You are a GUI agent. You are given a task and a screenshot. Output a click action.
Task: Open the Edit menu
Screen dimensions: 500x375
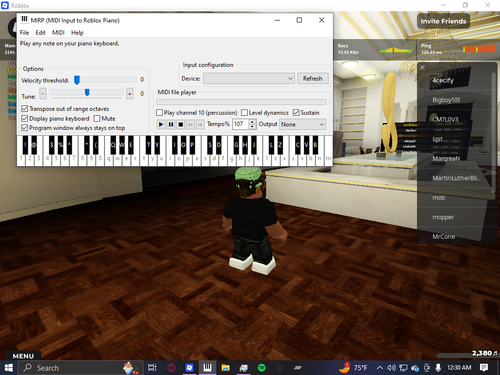pyautogui.click(x=40, y=33)
